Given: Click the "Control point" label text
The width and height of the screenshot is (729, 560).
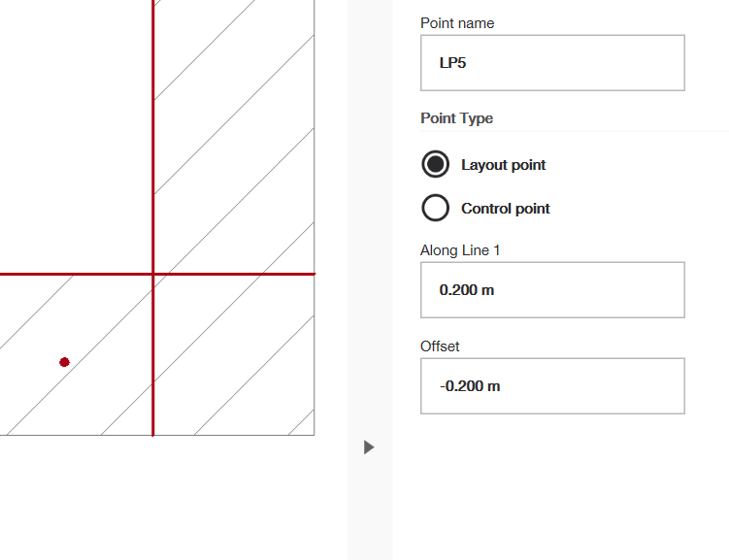Looking at the screenshot, I should (x=505, y=209).
